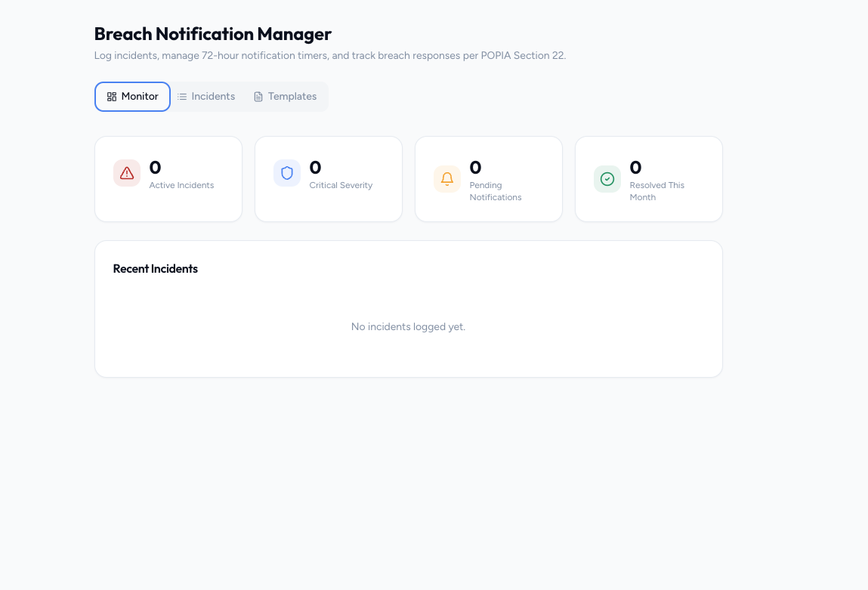
Task: Click the Incidents list icon
Action: pos(182,97)
